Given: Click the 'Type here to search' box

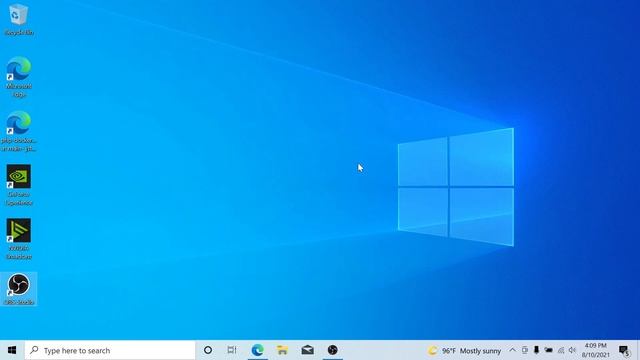Looking at the screenshot, I should pos(110,350).
